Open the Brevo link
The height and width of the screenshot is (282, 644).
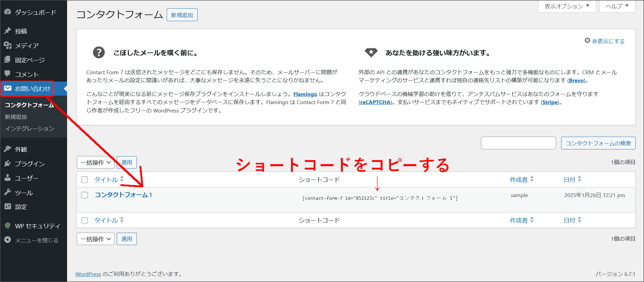coord(576,81)
